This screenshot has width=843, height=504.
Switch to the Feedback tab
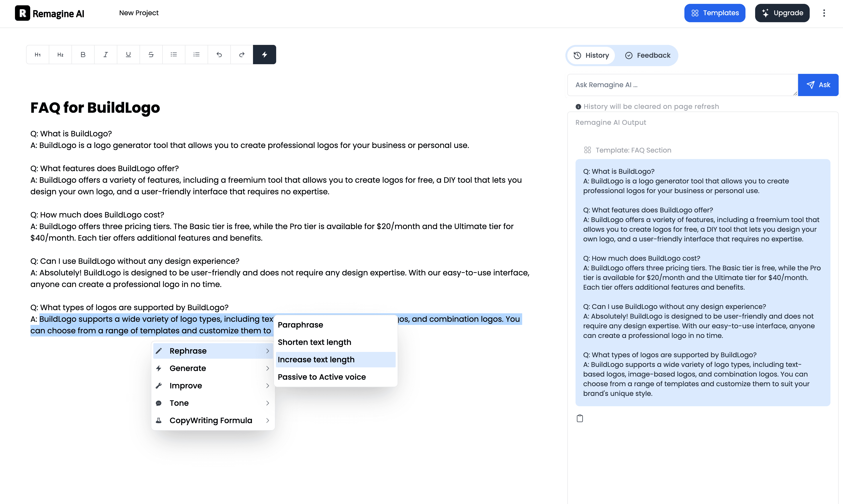(x=648, y=55)
